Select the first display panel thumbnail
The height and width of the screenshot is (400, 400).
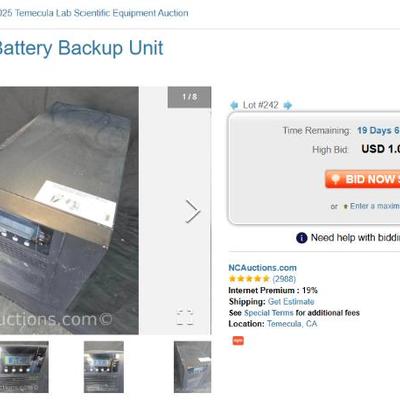pyautogui.click(x=24, y=367)
